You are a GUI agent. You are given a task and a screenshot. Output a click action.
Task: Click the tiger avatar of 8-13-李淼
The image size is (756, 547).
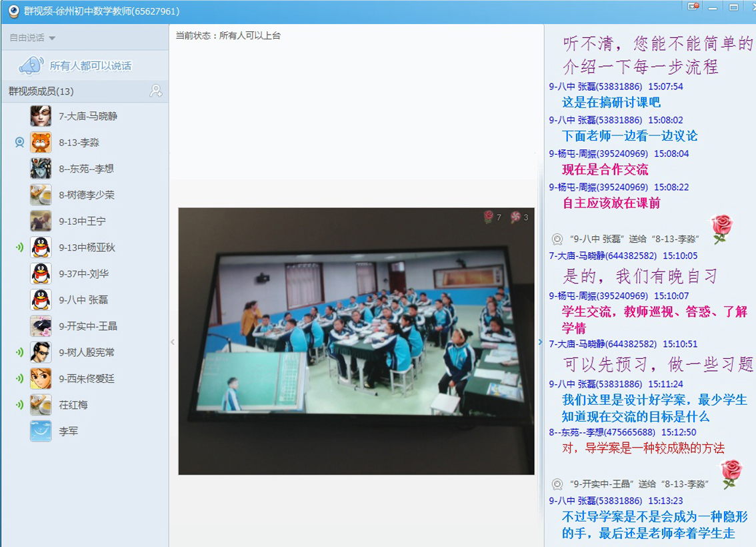(x=41, y=142)
